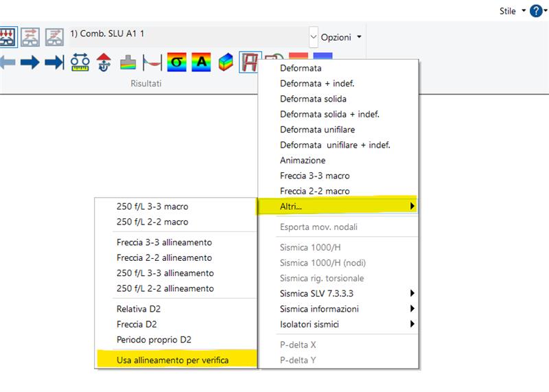Show the beam diagram icon
Viewport: 549px width, 392px height.
(x=152, y=62)
